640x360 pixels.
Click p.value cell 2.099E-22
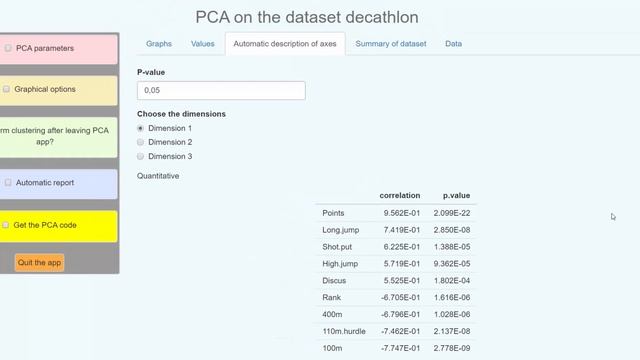tap(452, 213)
